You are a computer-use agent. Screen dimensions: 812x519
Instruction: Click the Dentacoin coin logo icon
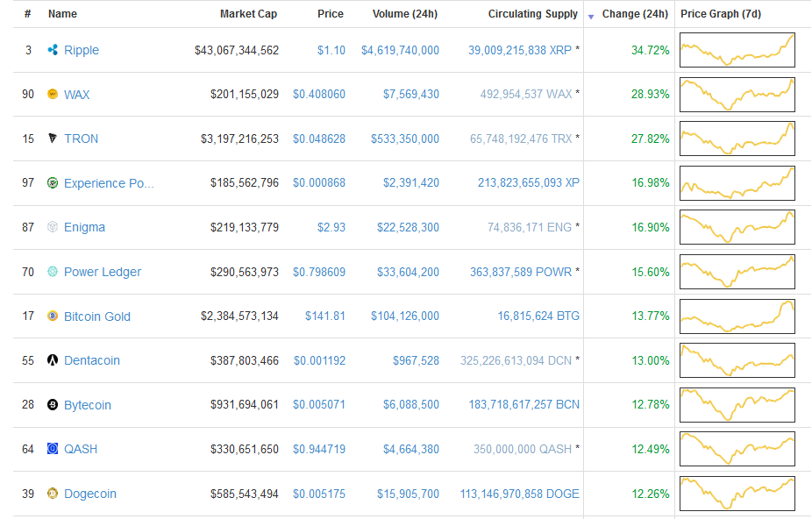pos(53,360)
